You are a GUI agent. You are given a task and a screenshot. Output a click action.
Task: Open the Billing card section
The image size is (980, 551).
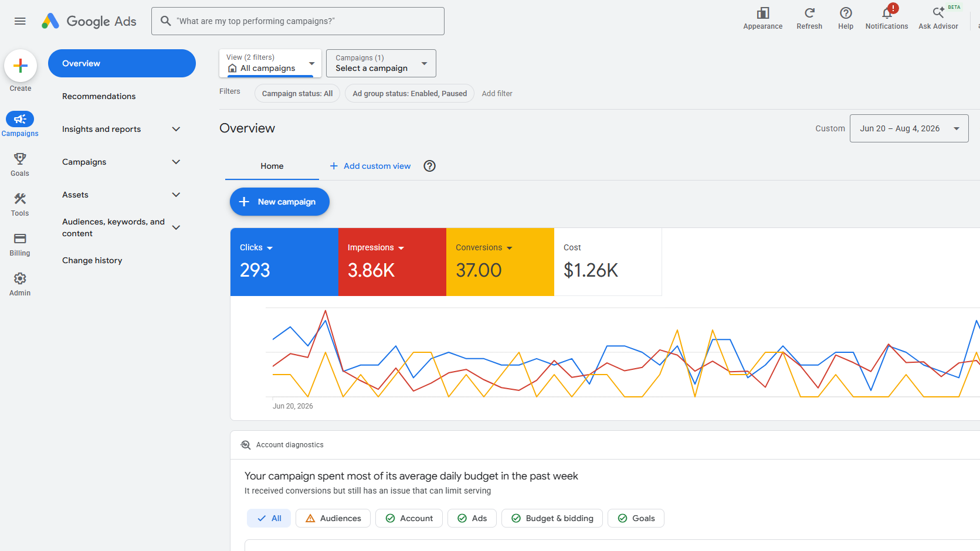pos(20,244)
